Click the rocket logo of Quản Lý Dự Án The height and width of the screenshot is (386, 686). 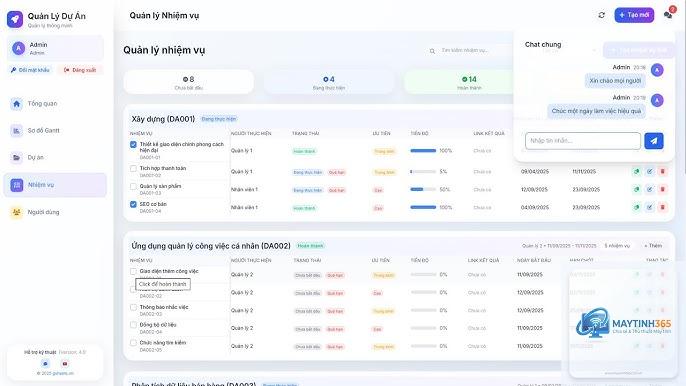click(x=15, y=19)
